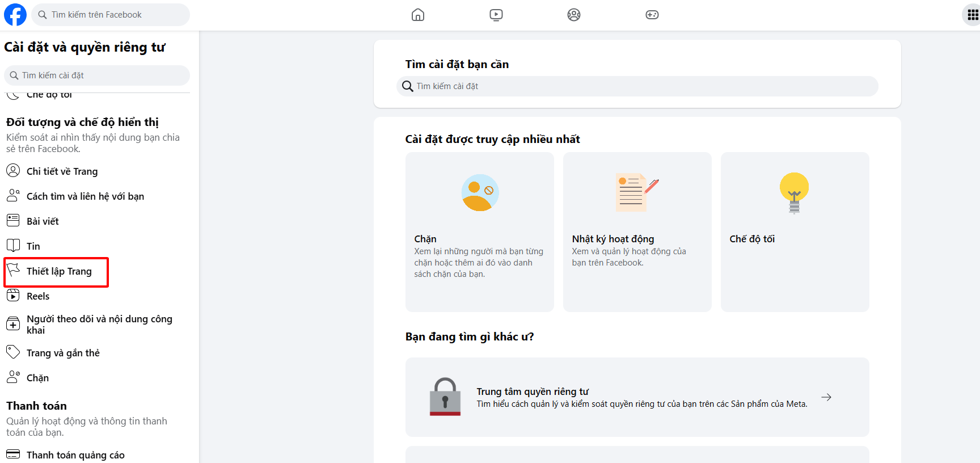980x463 pixels.
Task: Click the Chế độ tối lightbulb icon
Action: pyautogui.click(x=794, y=193)
